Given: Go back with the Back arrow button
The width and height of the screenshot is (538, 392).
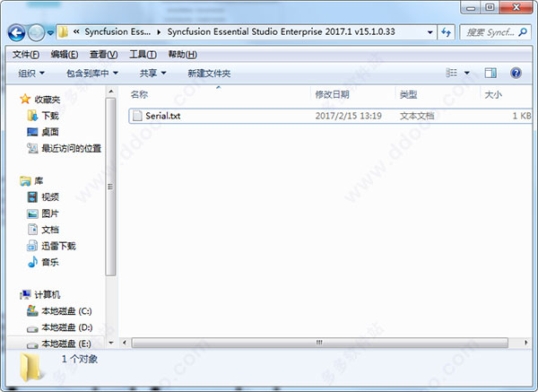Looking at the screenshot, I should [16, 33].
